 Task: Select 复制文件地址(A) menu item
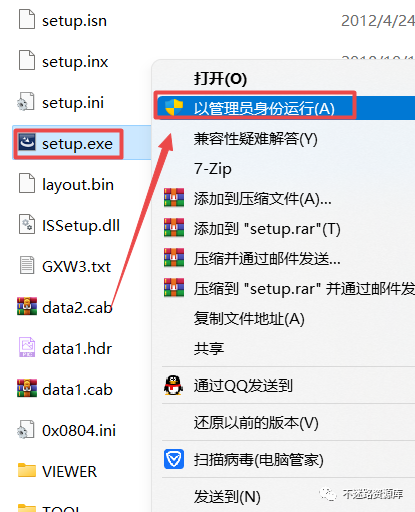[x=249, y=318]
